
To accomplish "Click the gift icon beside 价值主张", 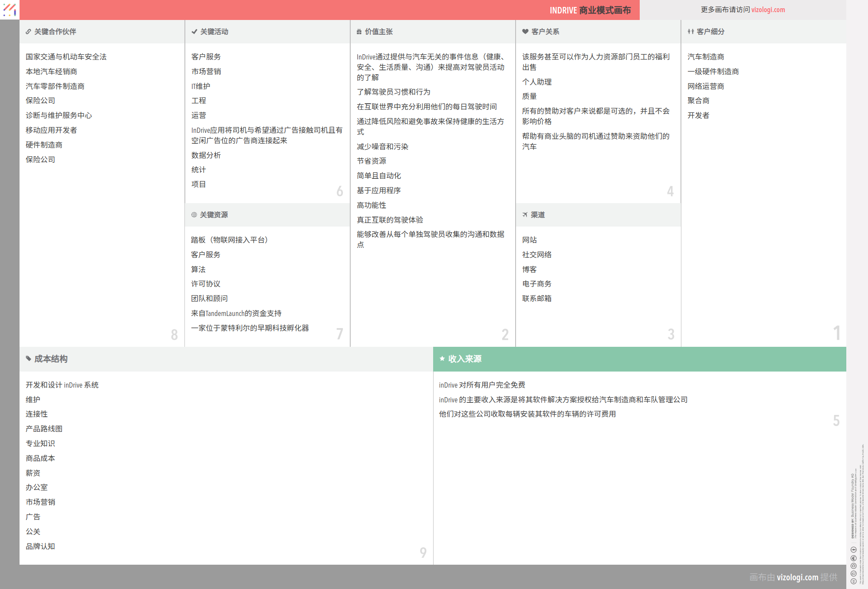I will point(359,32).
